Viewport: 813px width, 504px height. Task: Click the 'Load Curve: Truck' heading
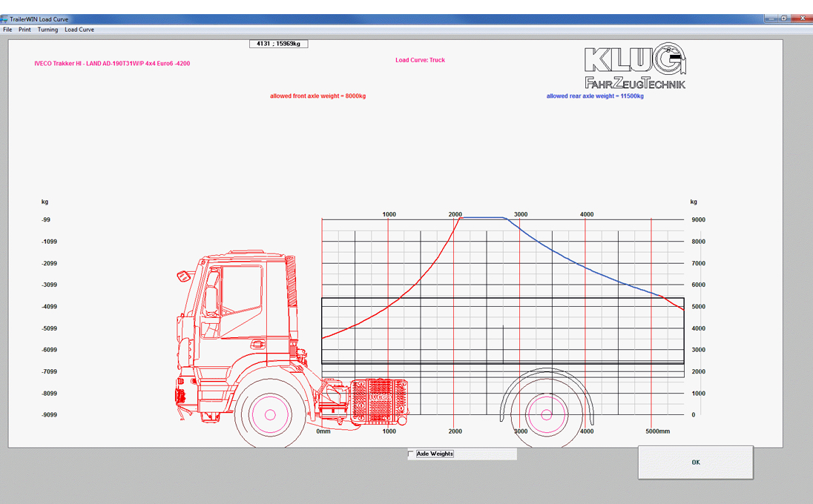coord(420,60)
